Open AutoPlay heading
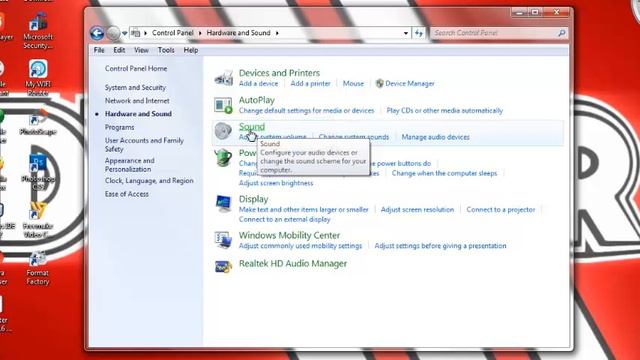640x360 pixels. pyautogui.click(x=257, y=100)
